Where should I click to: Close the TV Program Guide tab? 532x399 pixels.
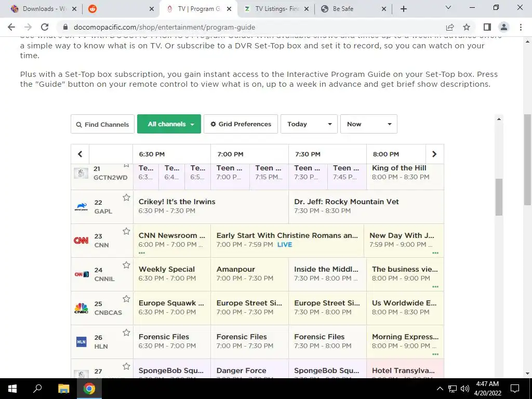click(x=229, y=9)
